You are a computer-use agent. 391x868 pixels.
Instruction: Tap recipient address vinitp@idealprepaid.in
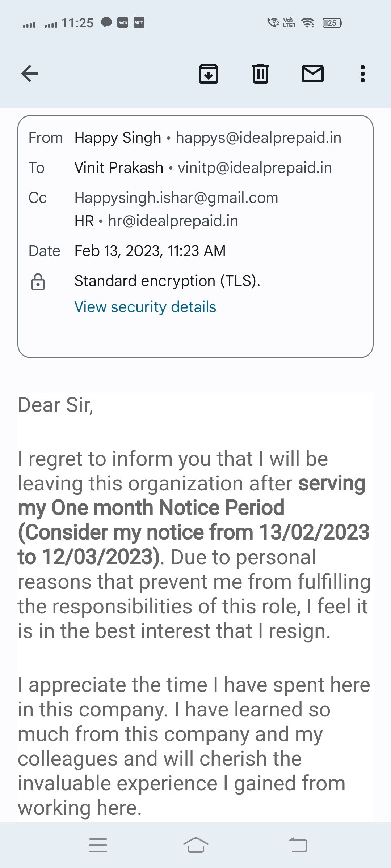click(x=255, y=168)
